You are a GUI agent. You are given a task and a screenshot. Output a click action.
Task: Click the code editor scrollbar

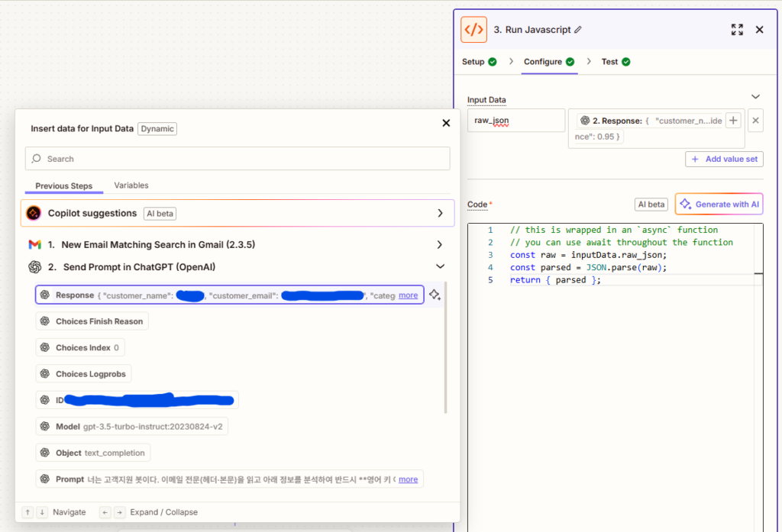(x=758, y=377)
